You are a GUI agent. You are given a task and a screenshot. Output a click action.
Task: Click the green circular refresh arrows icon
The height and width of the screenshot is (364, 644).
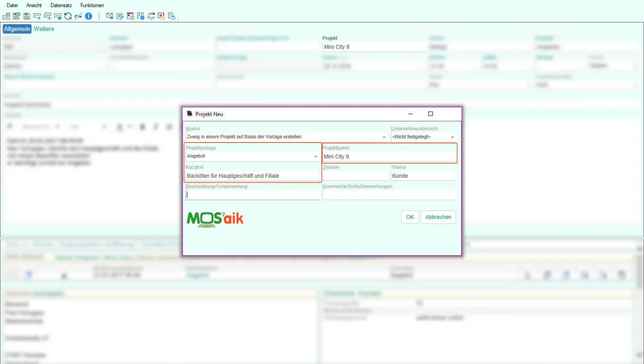[x=68, y=16]
